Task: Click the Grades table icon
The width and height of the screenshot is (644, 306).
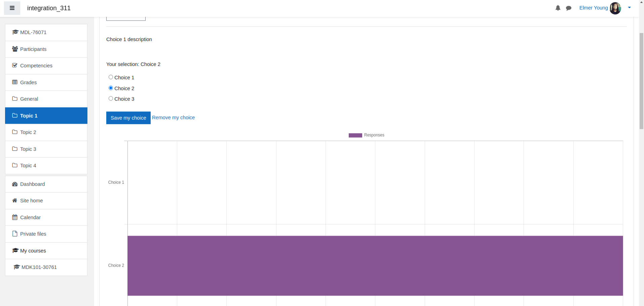Action: pyautogui.click(x=15, y=82)
